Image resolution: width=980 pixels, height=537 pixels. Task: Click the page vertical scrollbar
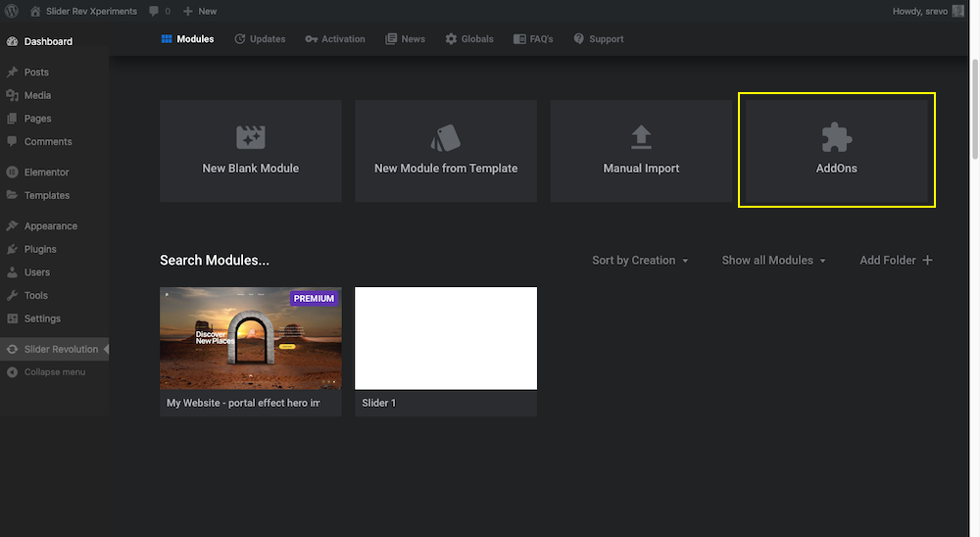tap(974, 110)
